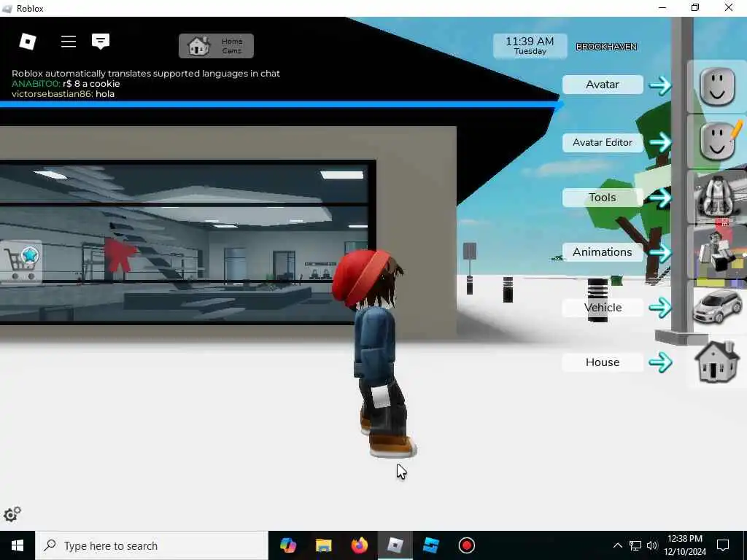The width and height of the screenshot is (747, 560).
Task: Click the BROOKHAVEN title text
Action: tap(606, 47)
